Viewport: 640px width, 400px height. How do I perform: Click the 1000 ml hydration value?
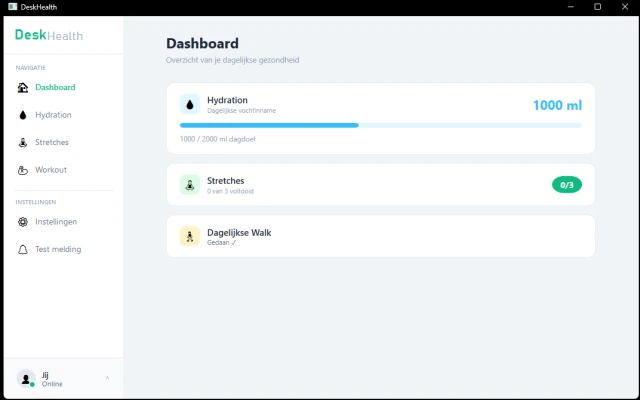point(558,105)
